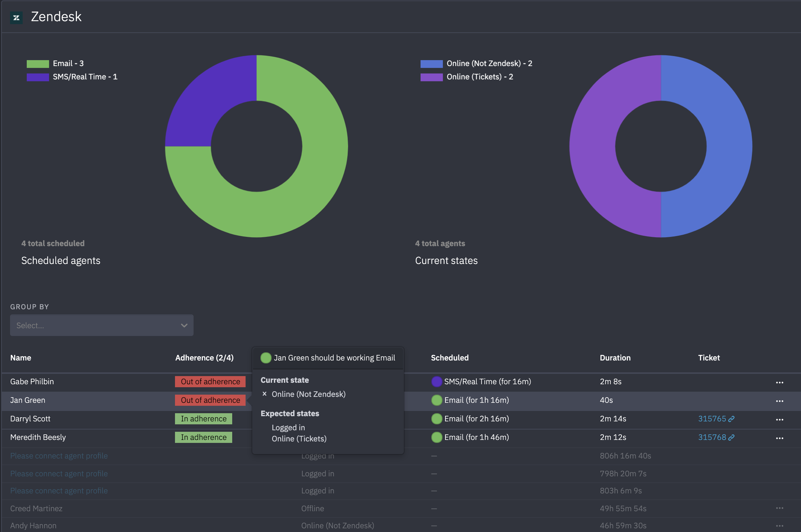Click Gabe Philbin's Out of adherence badge
The width and height of the screenshot is (801, 532).
click(x=210, y=382)
